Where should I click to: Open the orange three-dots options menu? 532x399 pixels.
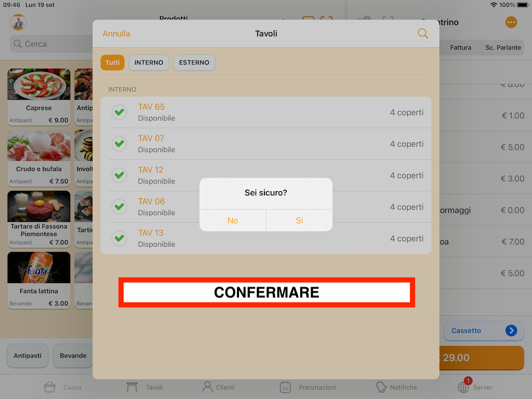pos(511,22)
